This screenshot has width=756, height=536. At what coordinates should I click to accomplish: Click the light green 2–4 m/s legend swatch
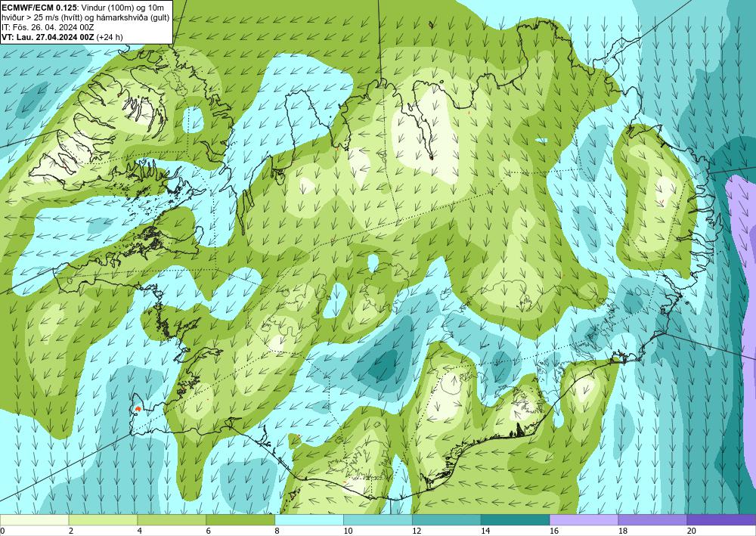point(103,520)
